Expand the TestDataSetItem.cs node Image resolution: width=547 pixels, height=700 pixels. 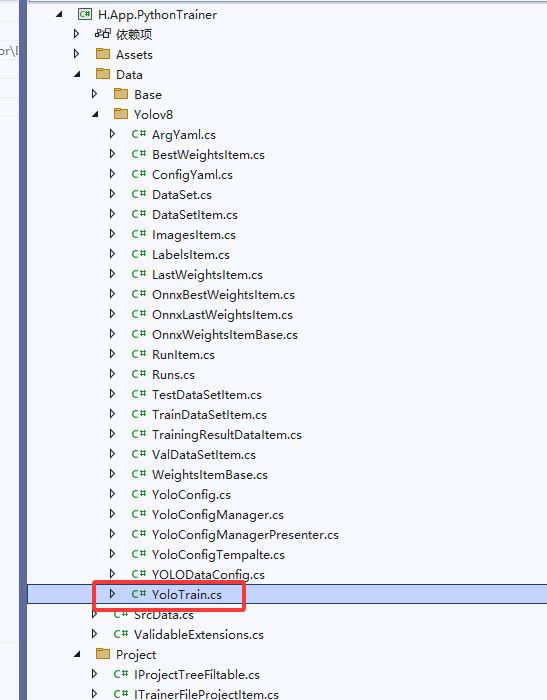[x=113, y=394]
